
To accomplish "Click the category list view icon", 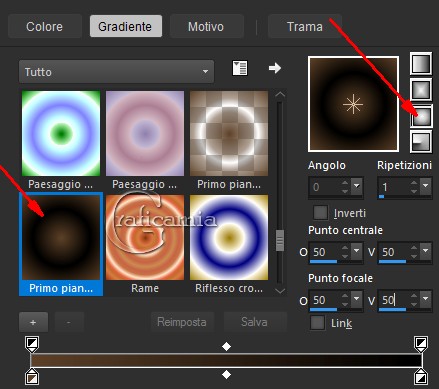I will pos(240,68).
